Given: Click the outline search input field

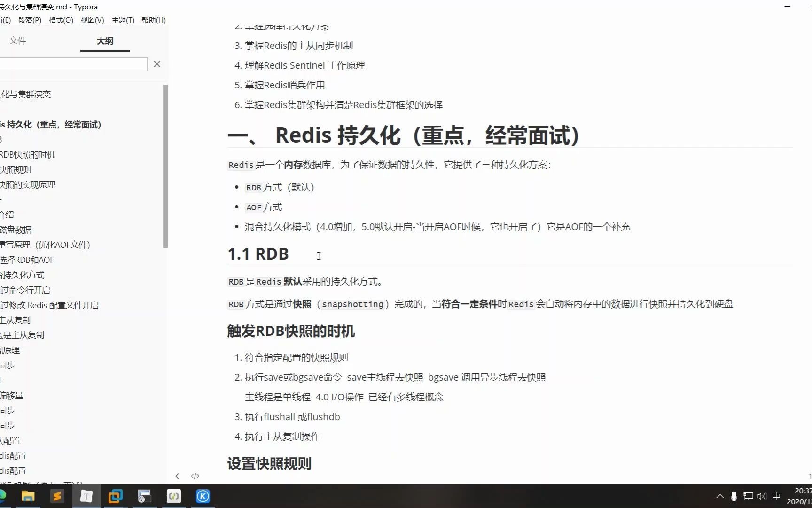Looking at the screenshot, I should pyautogui.click(x=73, y=64).
